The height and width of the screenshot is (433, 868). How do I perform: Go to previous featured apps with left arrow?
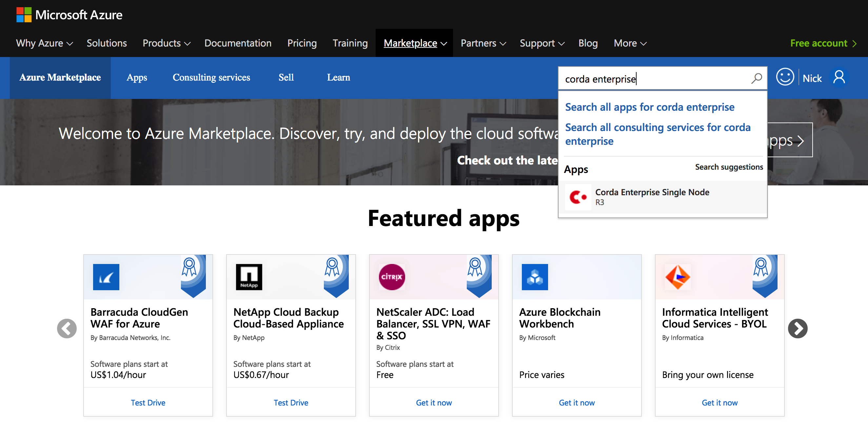67,328
